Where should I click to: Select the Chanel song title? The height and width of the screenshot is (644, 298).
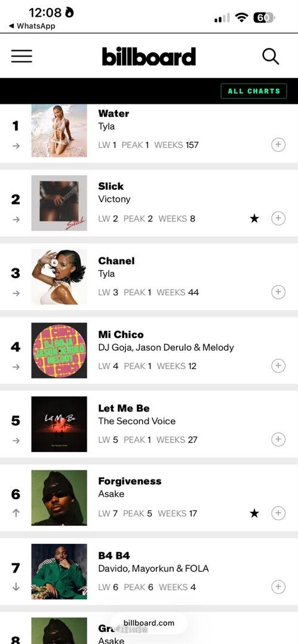point(116,261)
